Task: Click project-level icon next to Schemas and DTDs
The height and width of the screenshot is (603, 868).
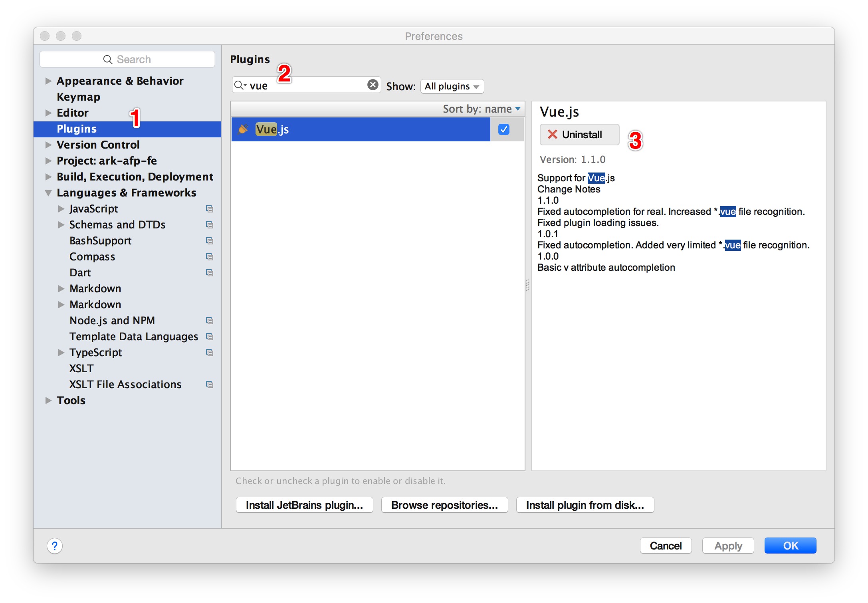Action: coord(210,225)
